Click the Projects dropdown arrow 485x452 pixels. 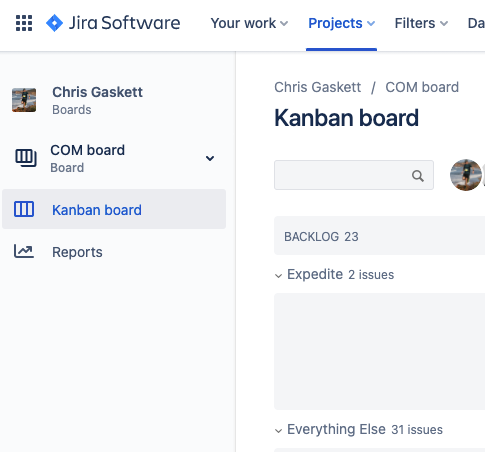(371, 24)
